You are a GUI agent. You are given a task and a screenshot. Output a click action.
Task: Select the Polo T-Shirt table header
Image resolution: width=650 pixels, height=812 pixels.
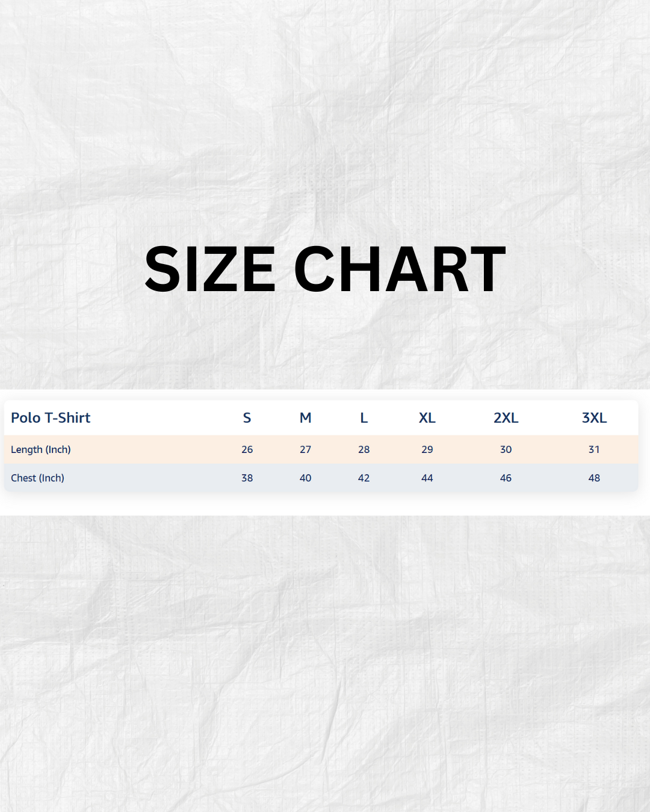51,418
